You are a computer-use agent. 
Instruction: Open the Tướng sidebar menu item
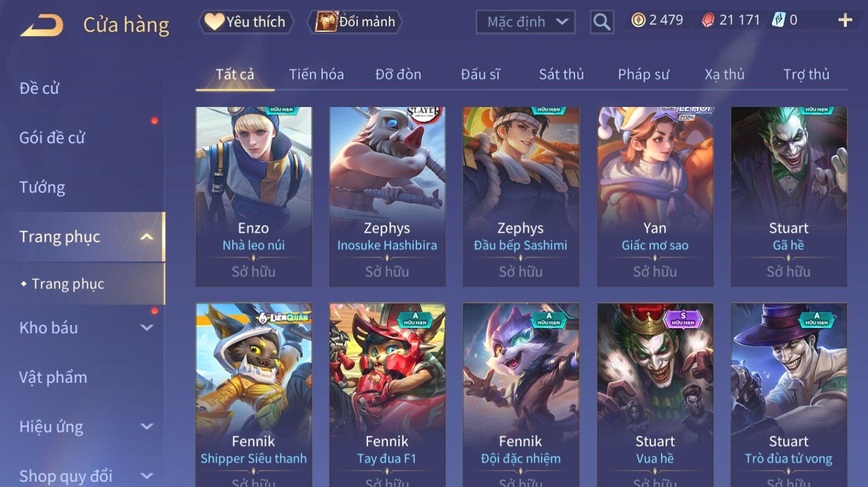pos(42,187)
